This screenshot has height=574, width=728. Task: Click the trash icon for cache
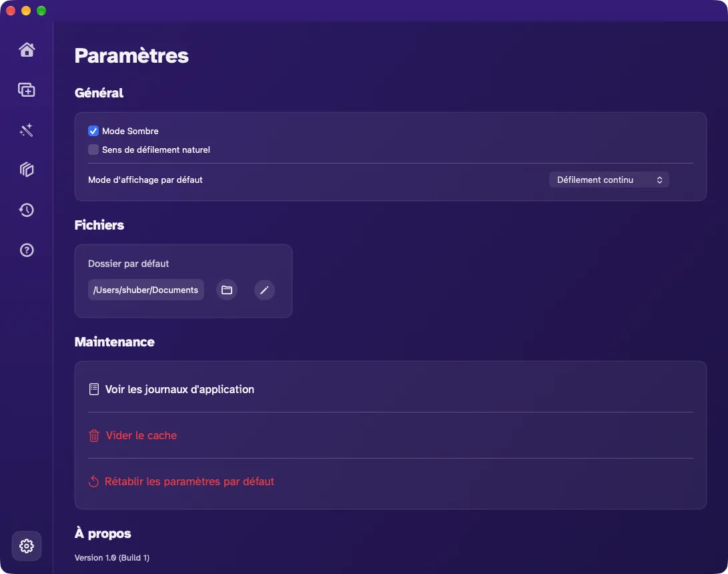click(94, 436)
